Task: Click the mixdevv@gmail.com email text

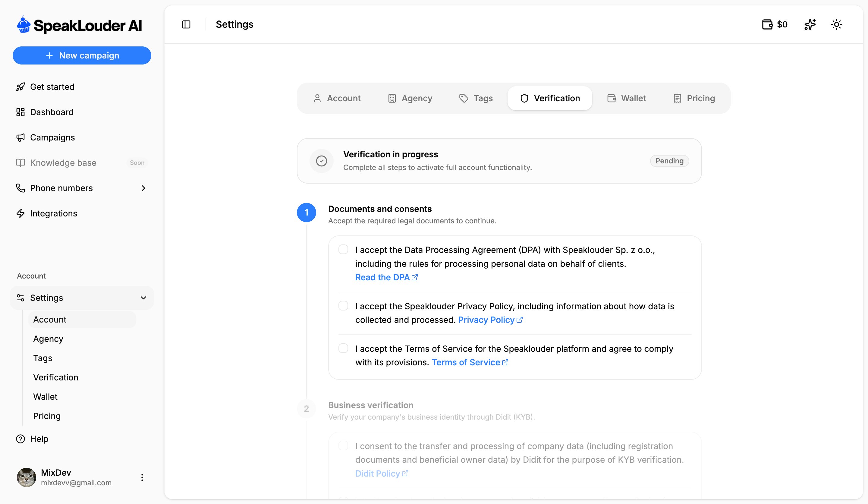Action: pos(76,483)
